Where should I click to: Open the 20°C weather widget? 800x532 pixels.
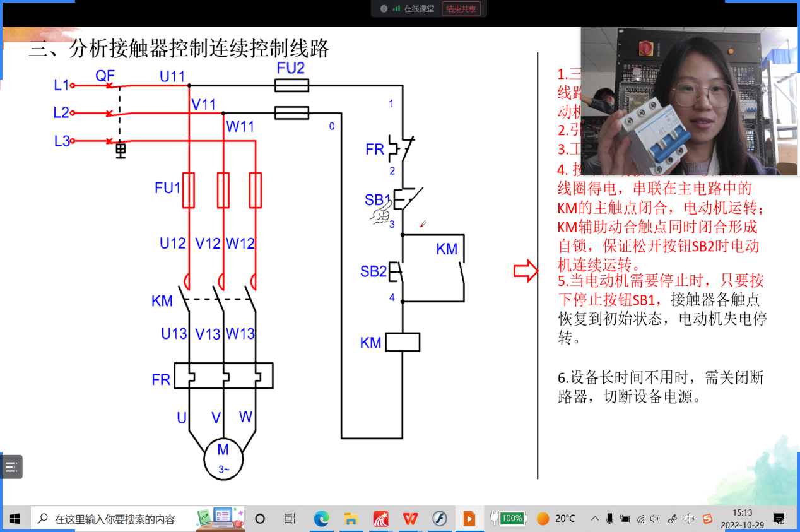[x=556, y=519]
